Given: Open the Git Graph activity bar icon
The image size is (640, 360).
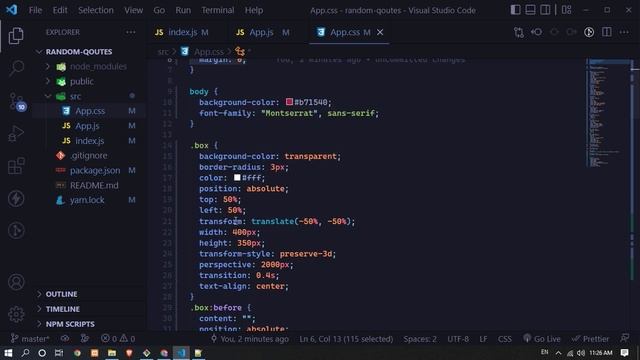Looking at the screenshot, I should coord(16,231).
